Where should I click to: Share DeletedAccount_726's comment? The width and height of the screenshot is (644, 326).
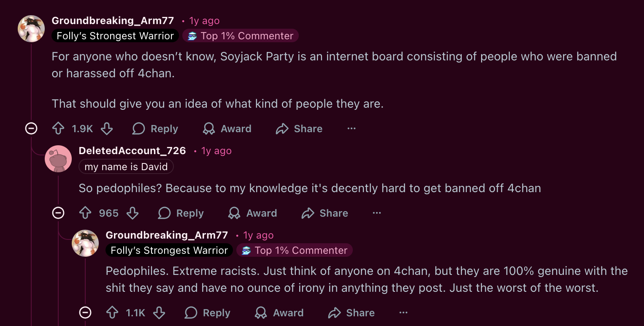[325, 213]
